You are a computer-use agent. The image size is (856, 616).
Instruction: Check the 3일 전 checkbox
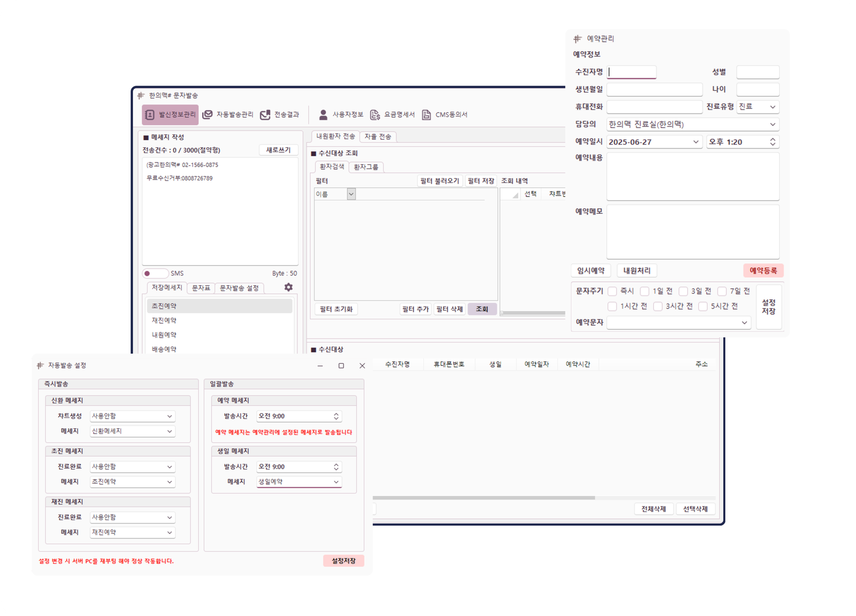(683, 291)
